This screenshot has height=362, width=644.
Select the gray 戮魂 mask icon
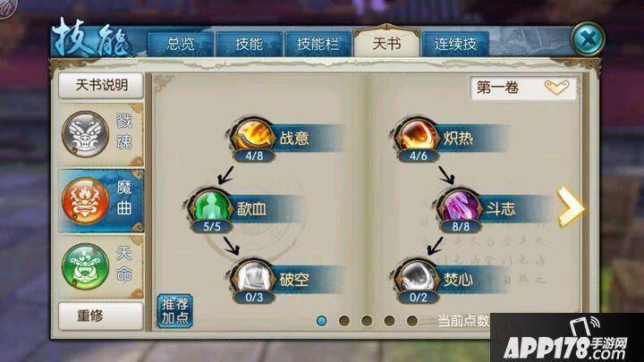86,134
